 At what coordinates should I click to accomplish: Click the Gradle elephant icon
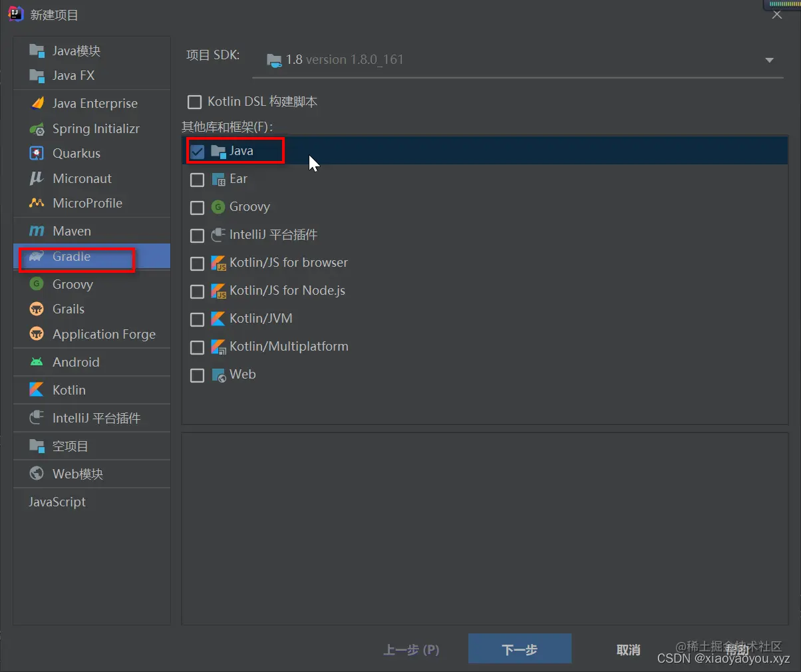pos(37,256)
